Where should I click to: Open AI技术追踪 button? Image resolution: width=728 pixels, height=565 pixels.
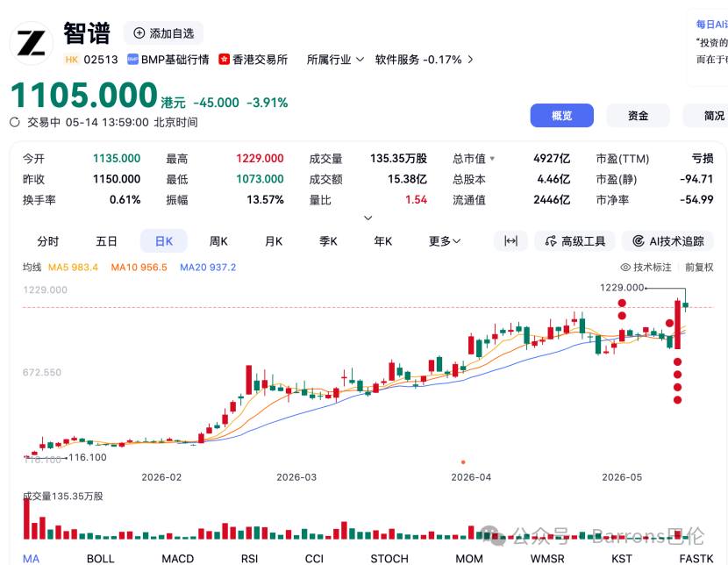point(668,241)
